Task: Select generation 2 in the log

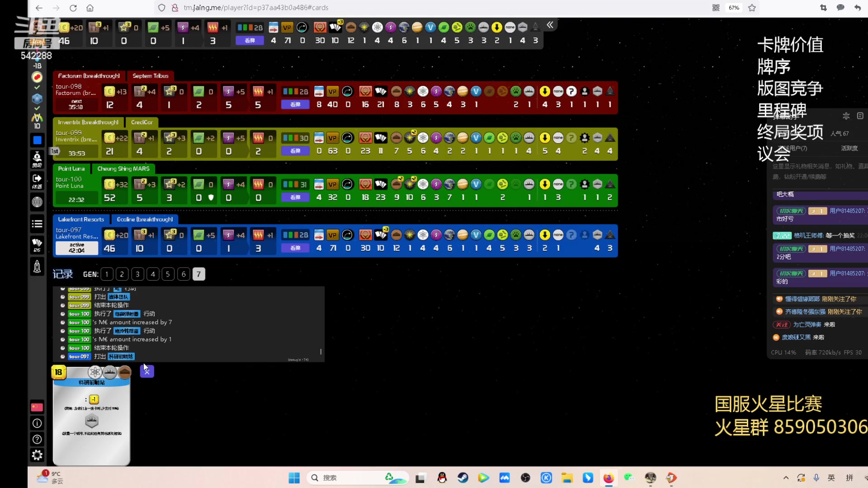Action: (x=122, y=274)
